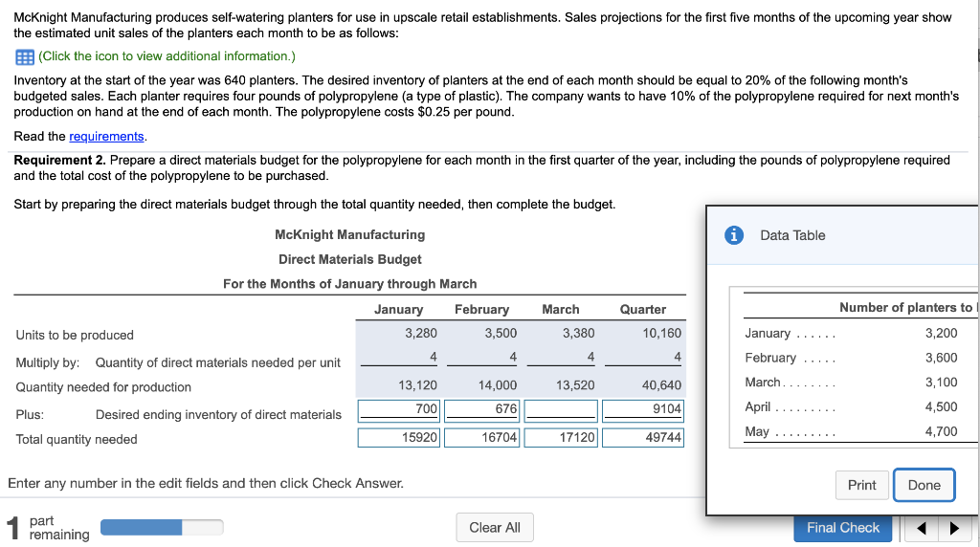This screenshot has height=547, width=980.
Task: Click the March 3,100 value in Data Table
Action: [x=941, y=383]
